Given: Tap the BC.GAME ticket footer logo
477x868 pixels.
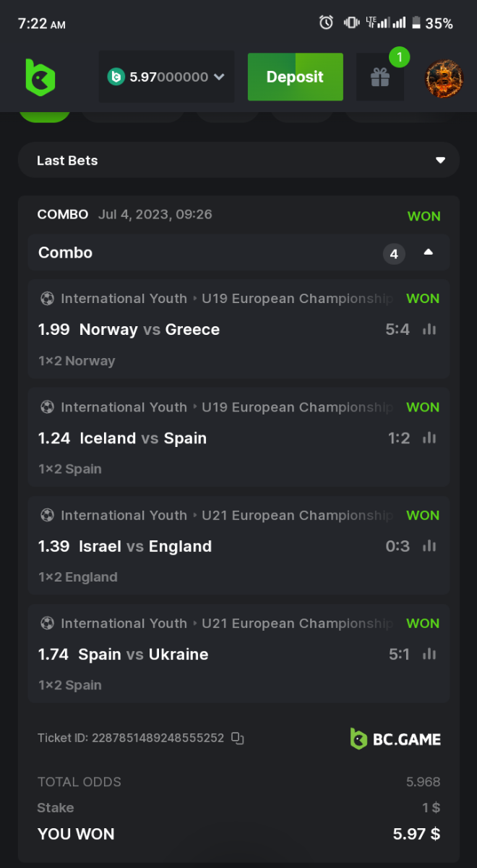Looking at the screenshot, I should [x=395, y=739].
